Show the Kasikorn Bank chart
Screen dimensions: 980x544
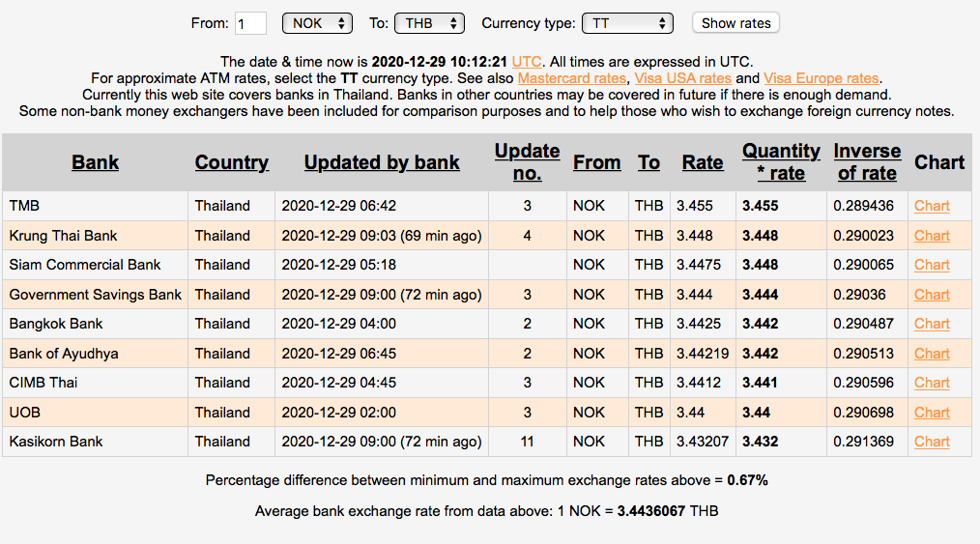932,442
